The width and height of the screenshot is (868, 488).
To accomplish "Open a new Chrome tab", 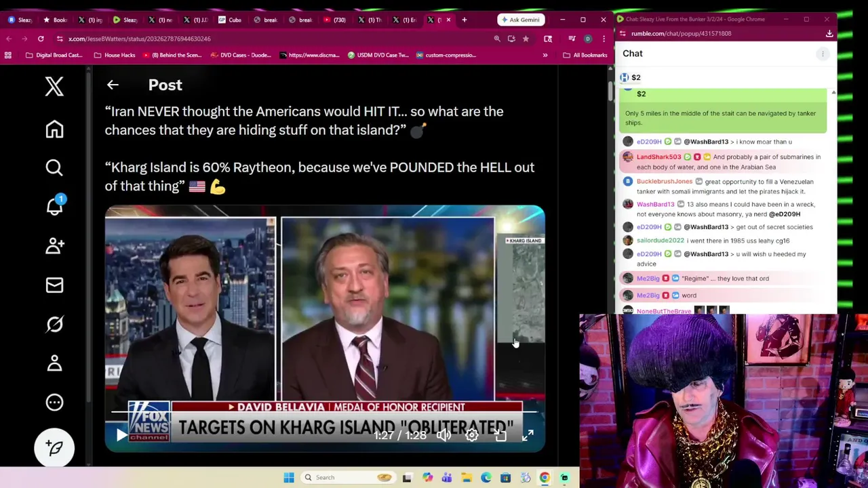I will tap(464, 20).
